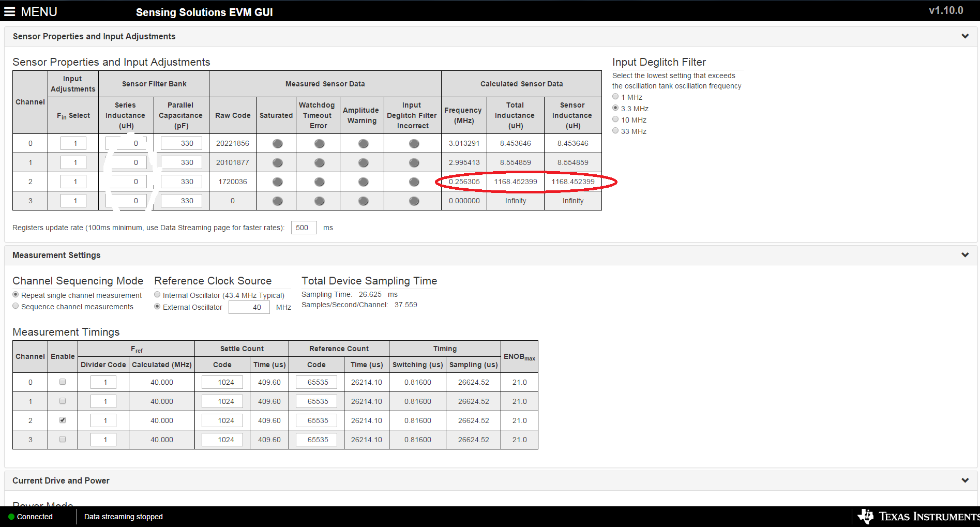Click channel 1 Input Deglitch Filter Incorrect LED
This screenshot has width=980, height=527.
(414, 163)
